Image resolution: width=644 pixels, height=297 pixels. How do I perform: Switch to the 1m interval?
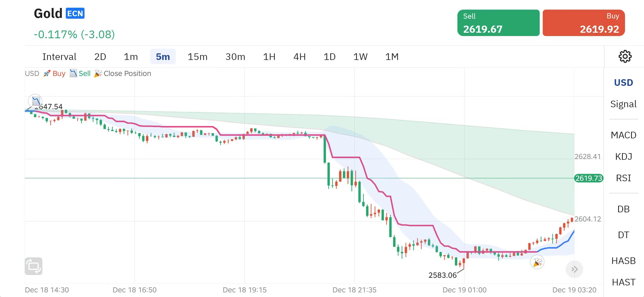pyautogui.click(x=131, y=57)
